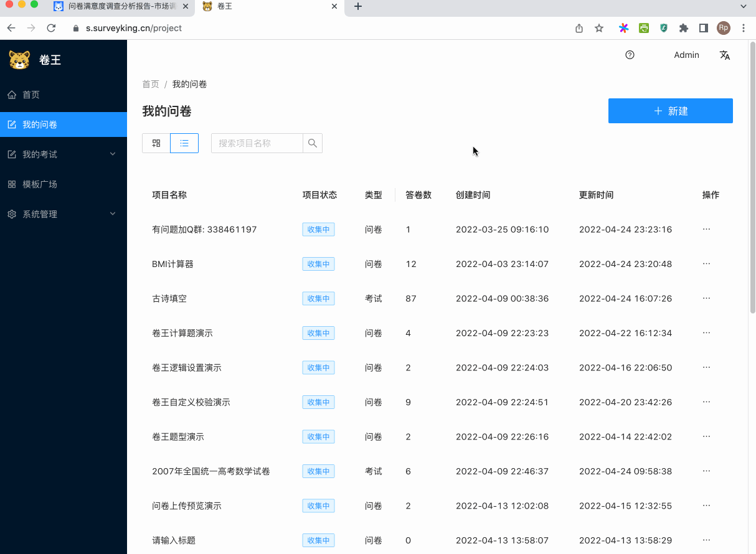Open actions menu for 卷王逻辑设置演示 row

click(706, 367)
